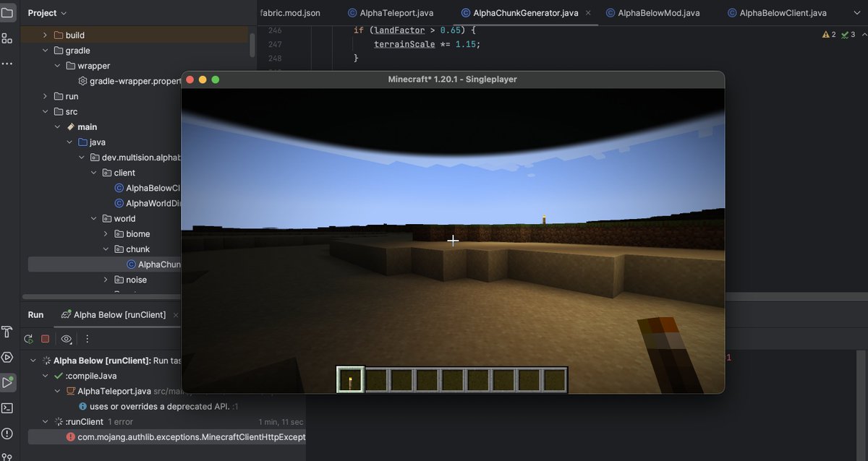
Task: Click the class icon of AlphaWorldDi file
Action: tap(119, 203)
